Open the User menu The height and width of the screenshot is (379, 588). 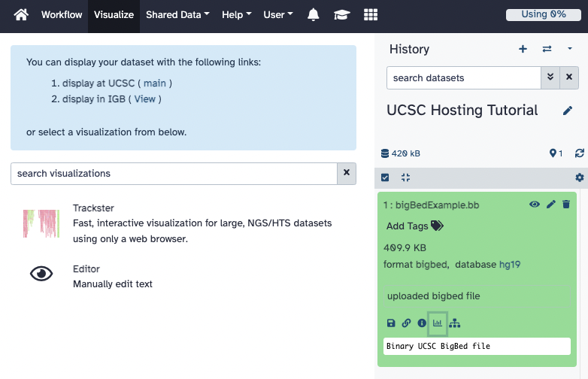pyautogui.click(x=278, y=15)
